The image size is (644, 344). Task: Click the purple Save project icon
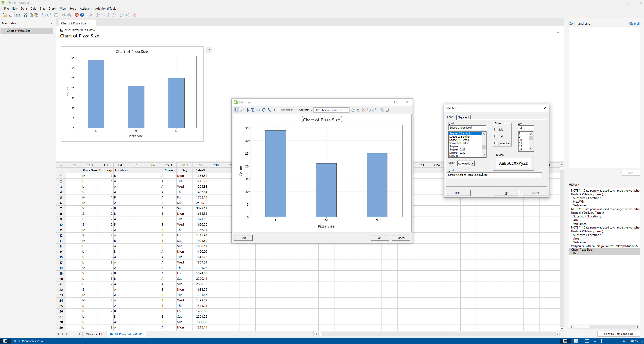click(x=11, y=15)
